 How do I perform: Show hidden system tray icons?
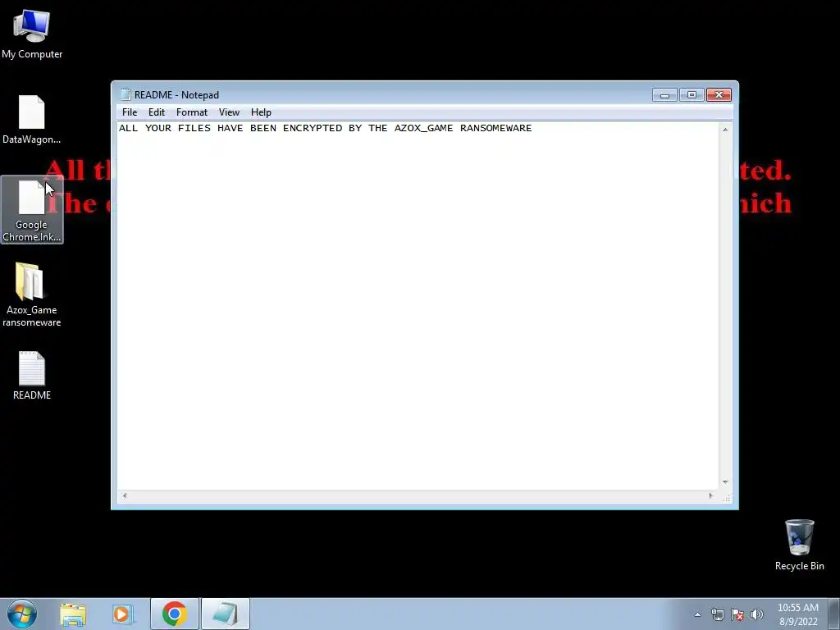(697, 614)
